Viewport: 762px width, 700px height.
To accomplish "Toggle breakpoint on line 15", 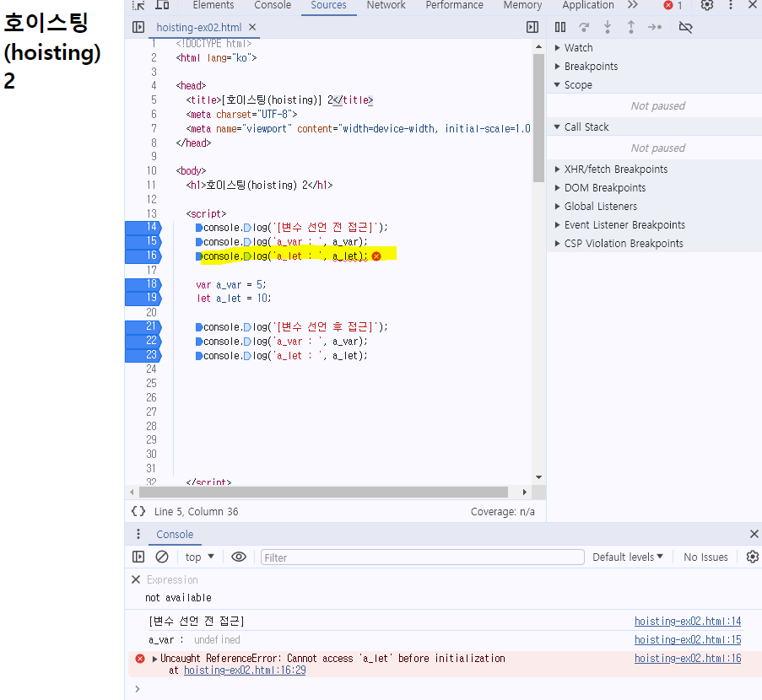I will point(143,241).
